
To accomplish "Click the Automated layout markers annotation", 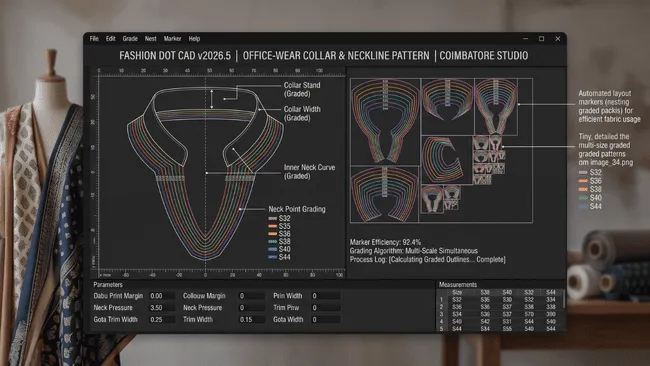I will [609, 107].
